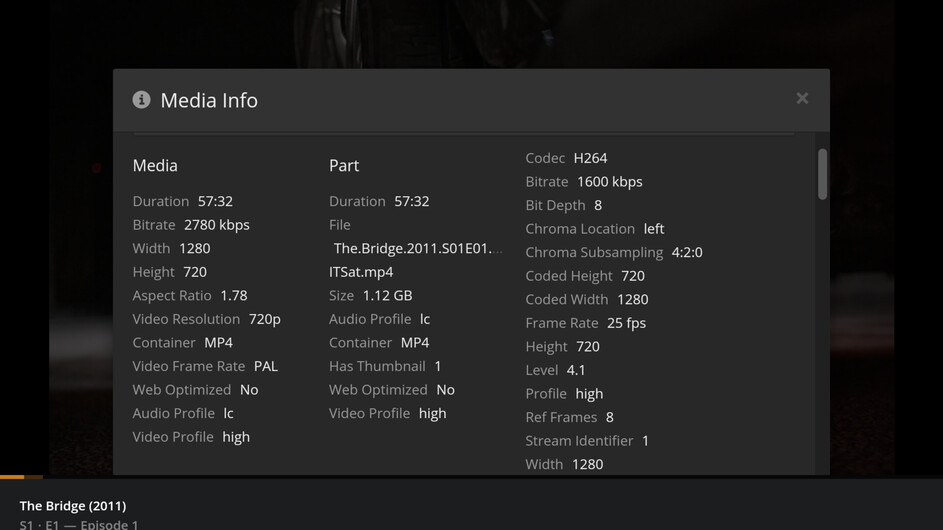The image size is (943, 530).
Task: Open The Bridge (2011) show title
Action: 73,506
